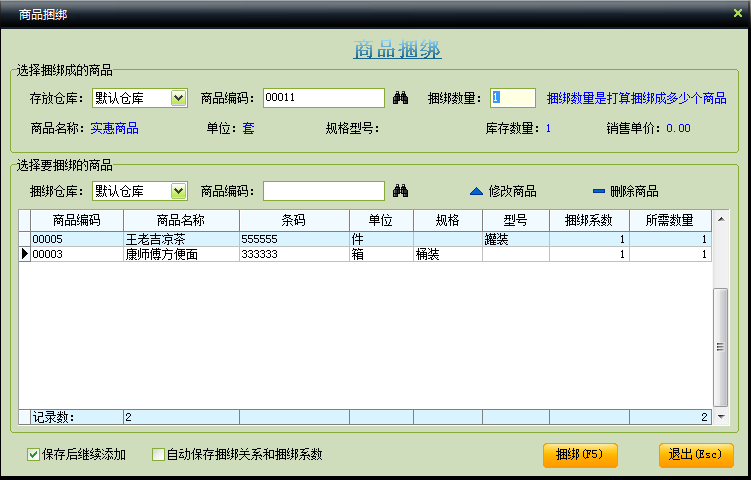Click the blue hint 捆绑数量是打算捆绑成多少个商品
This screenshot has width=751, height=480.
[x=637, y=98]
